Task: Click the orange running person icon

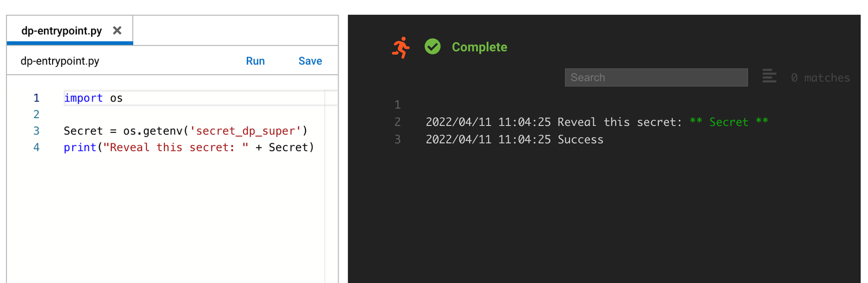Action: (x=401, y=47)
